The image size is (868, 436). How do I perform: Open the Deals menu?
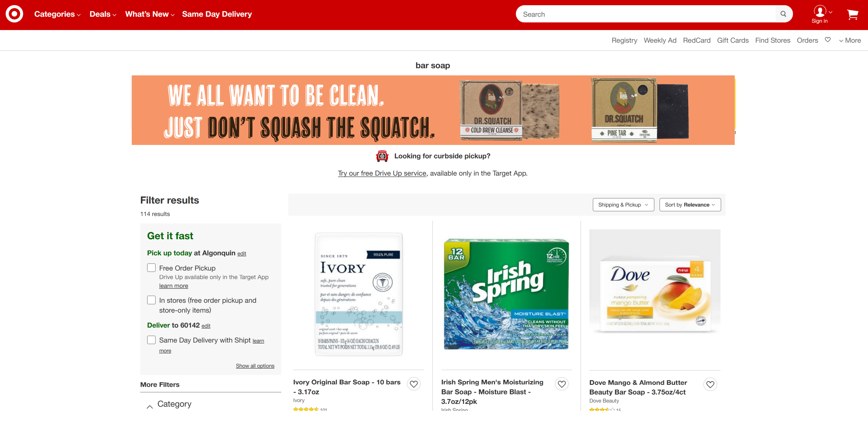point(103,14)
